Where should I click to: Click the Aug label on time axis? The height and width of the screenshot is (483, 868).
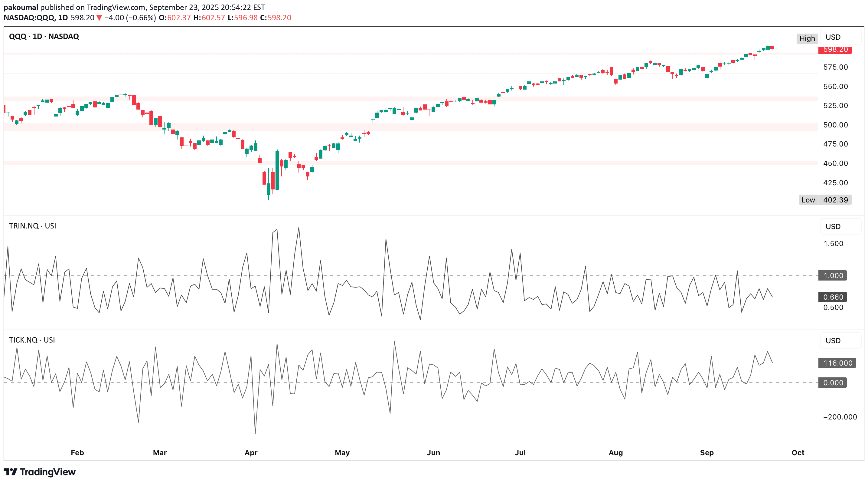[616, 453]
